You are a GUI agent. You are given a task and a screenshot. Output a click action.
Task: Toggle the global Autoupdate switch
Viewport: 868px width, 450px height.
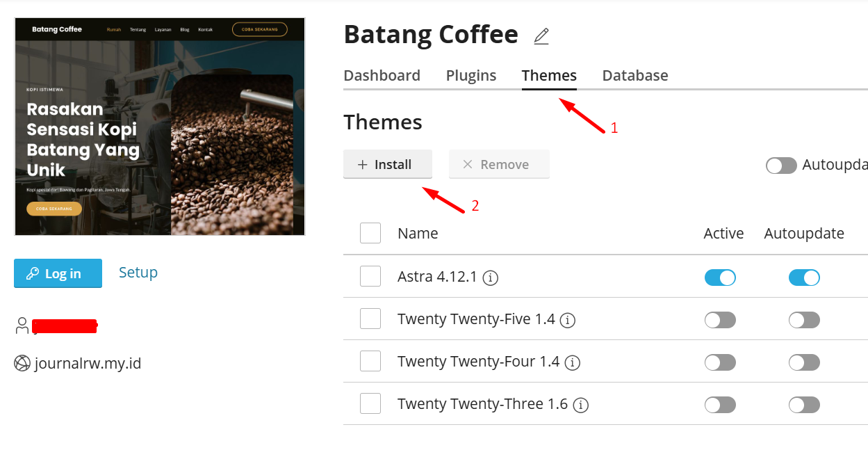tap(781, 166)
